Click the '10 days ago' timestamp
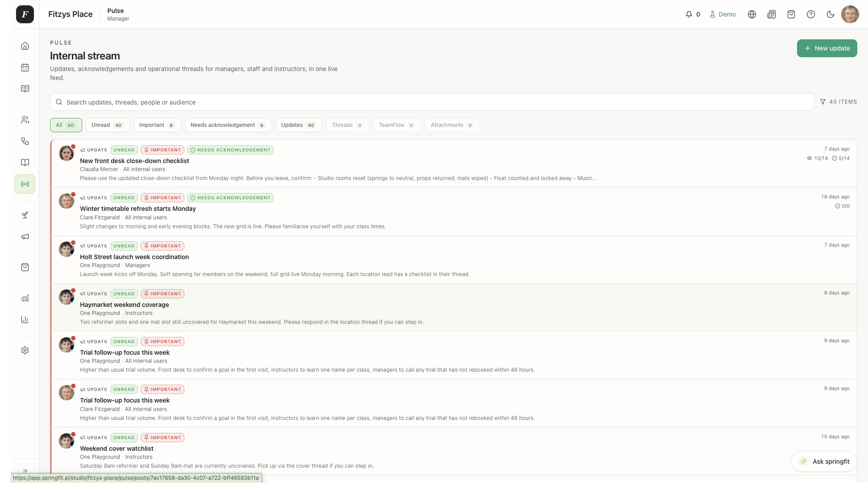This screenshot has width=868, height=495. tap(835, 436)
